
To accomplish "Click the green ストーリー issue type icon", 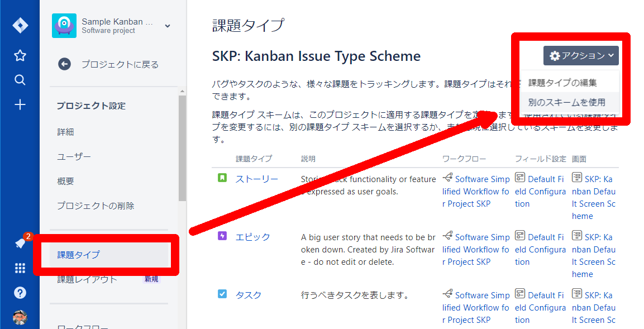I will [222, 178].
